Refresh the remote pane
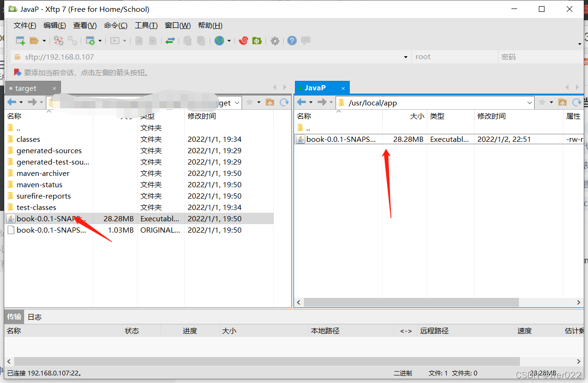 577,102
